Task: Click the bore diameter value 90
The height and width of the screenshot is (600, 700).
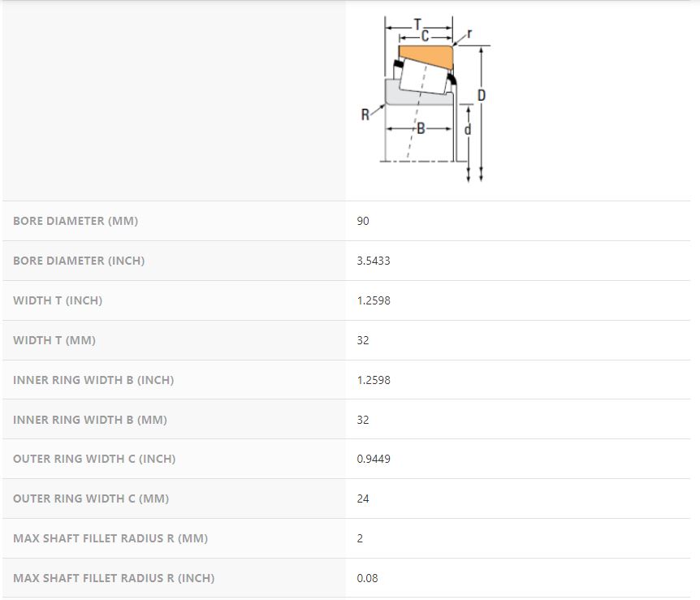Action: [363, 221]
